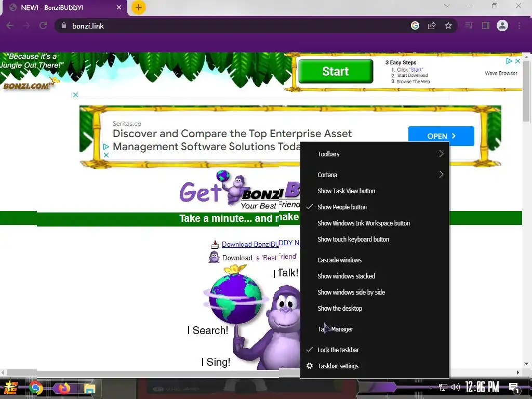Open the Chrome profile avatar

502,26
